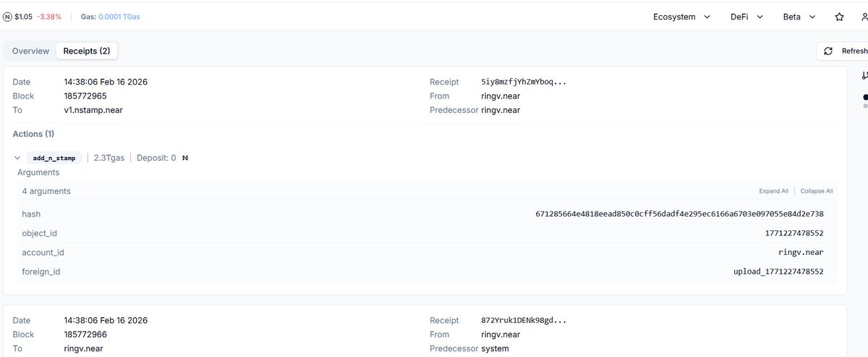Click the NEAR symbol beside Deposit: 0
Image resolution: width=868 pixels, height=357 pixels.
pyautogui.click(x=185, y=158)
